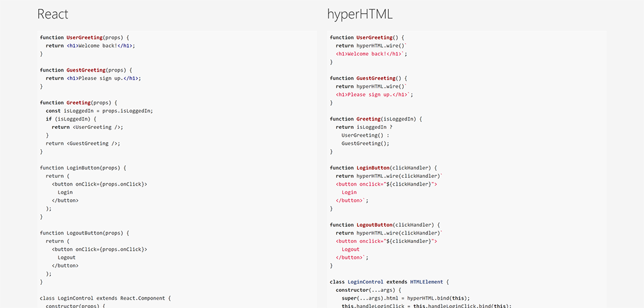Screen dimensions: 644x308
Task: Select hyperHTML line "<h1>Please sign up.</h1>`;"
Action: 374,94
